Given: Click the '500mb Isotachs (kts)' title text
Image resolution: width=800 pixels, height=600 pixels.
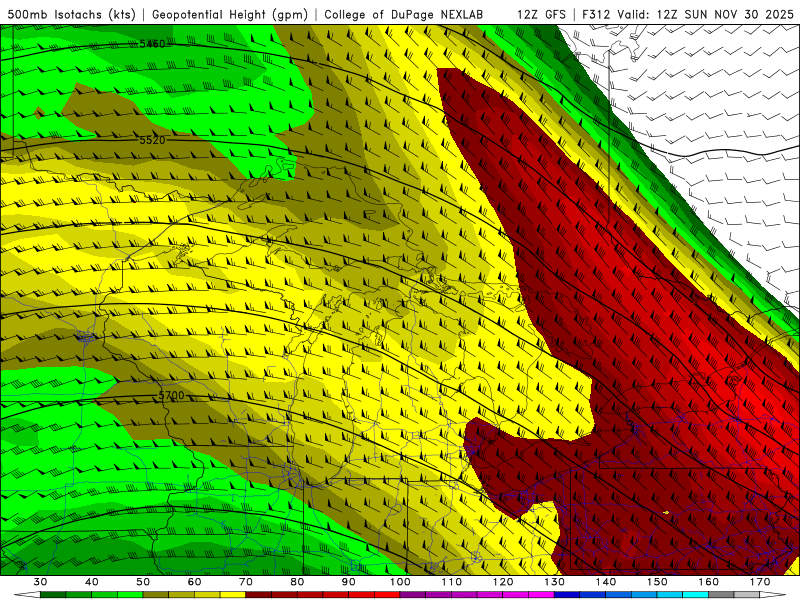Looking at the screenshot, I should pos(71,15).
